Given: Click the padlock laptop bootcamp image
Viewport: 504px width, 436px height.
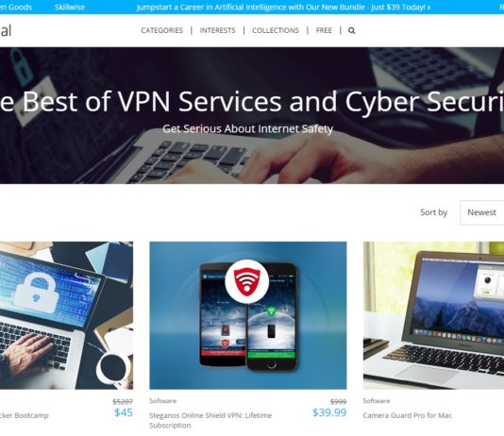Looking at the screenshot, I should coord(66,315).
